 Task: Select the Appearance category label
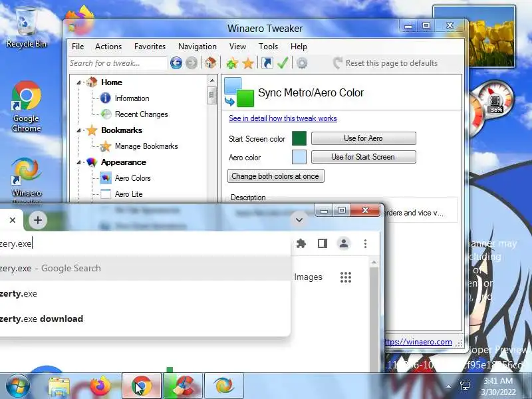point(124,162)
